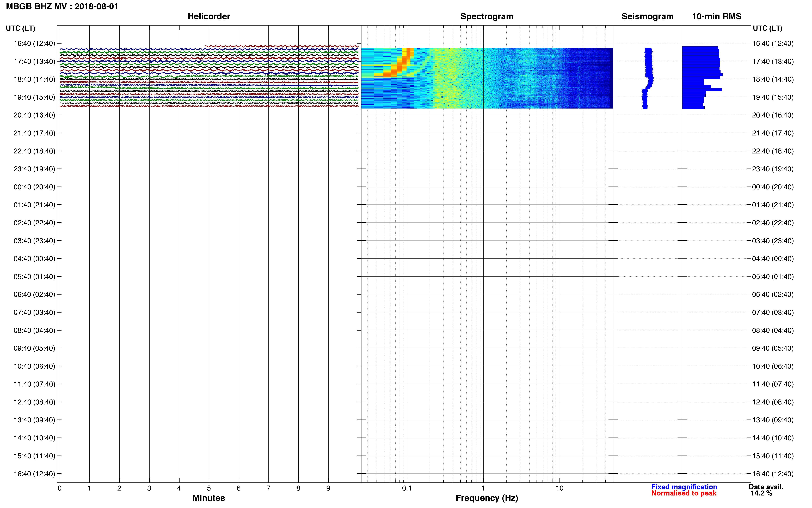Viewport: 812px width, 508px height.
Task: Click right axis label 23:40 (19:40)
Action: point(773,169)
